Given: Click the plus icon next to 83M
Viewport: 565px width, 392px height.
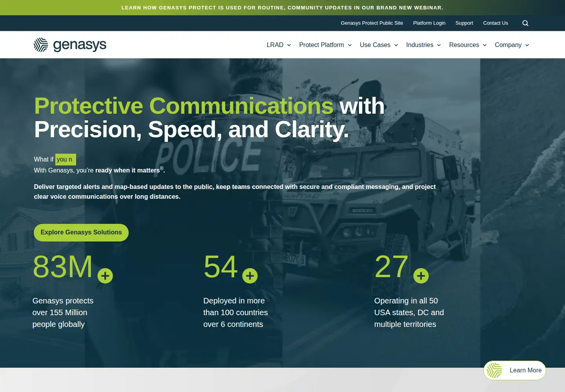Looking at the screenshot, I should (x=105, y=276).
